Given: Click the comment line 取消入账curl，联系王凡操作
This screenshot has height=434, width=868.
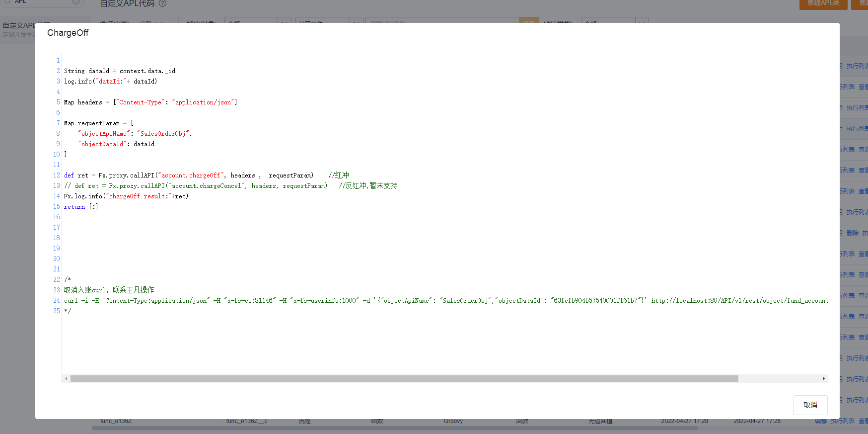Looking at the screenshot, I should pos(109,290).
